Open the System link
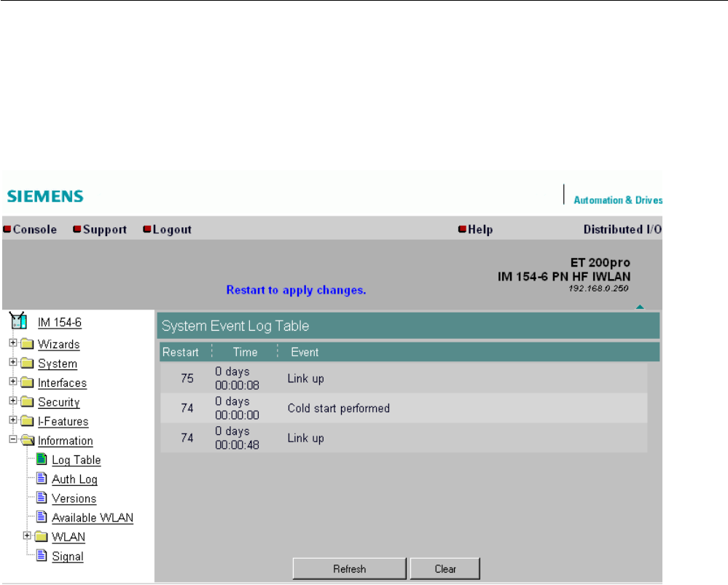The width and height of the screenshot is (728, 585). (x=58, y=364)
